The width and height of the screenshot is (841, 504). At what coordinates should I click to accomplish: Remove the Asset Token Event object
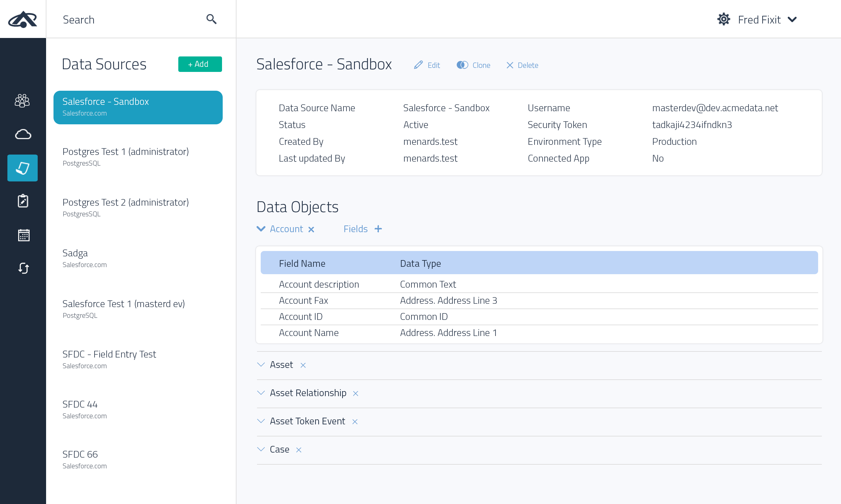click(355, 421)
